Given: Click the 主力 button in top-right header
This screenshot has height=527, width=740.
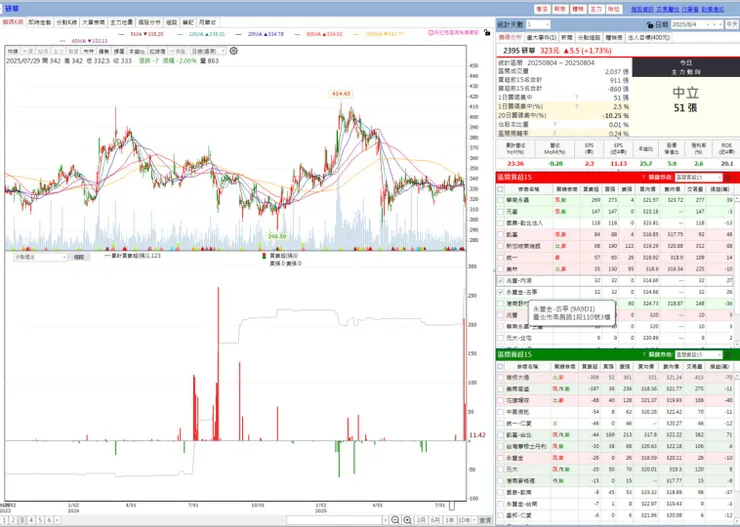Looking at the screenshot, I should [596, 9].
